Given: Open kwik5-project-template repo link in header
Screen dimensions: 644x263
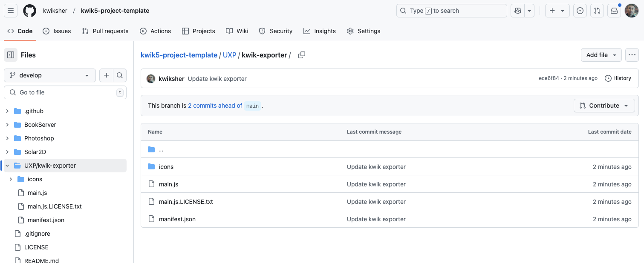Looking at the screenshot, I should 115,11.
